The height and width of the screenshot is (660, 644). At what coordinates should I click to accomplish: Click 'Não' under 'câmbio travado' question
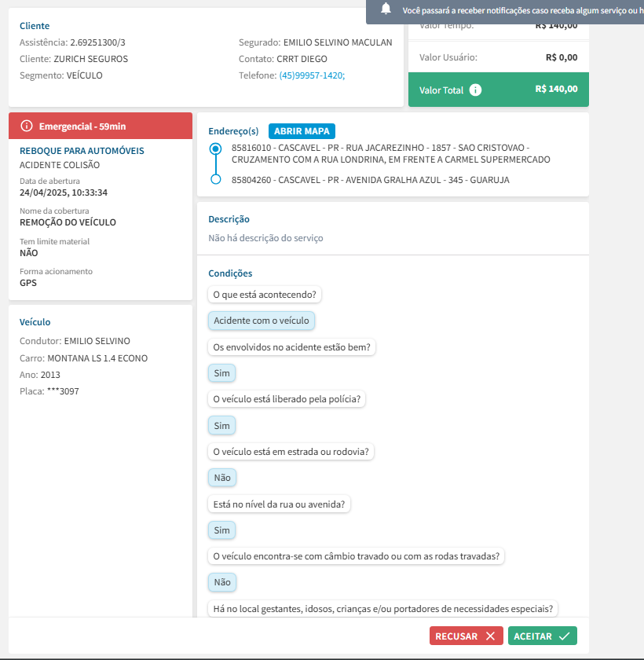coord(222,583)
